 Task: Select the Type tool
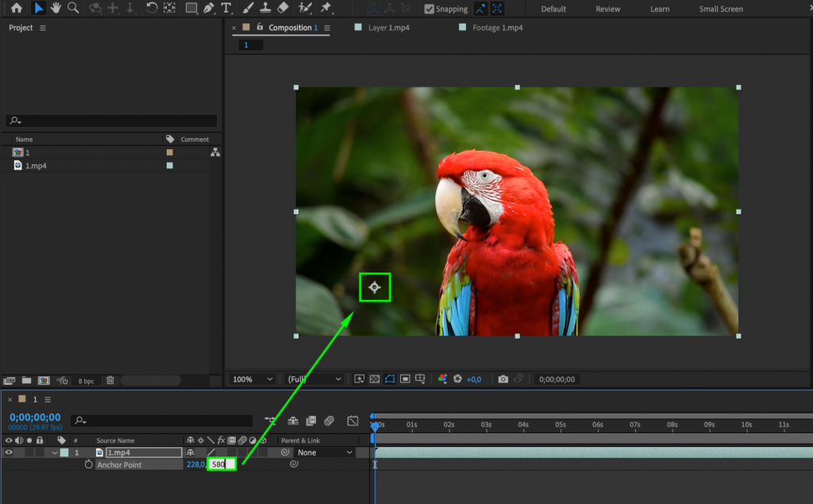click(x=225, y=9)
